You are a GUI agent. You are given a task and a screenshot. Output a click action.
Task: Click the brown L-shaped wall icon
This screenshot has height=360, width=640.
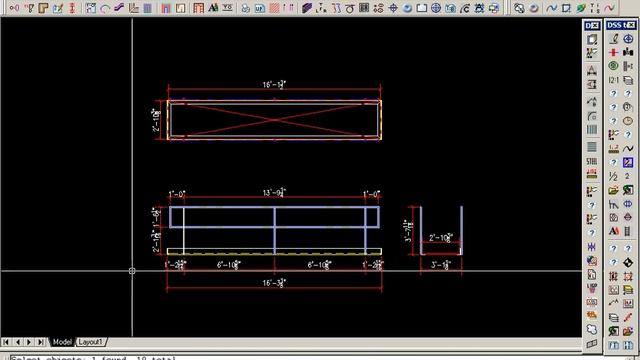[x=43, y=8]
